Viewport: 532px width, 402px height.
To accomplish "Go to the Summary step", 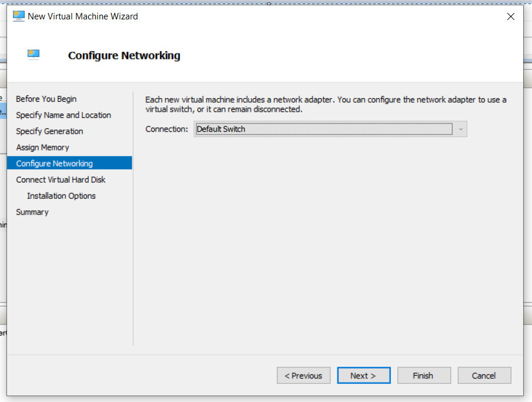I will coord(32,212).
